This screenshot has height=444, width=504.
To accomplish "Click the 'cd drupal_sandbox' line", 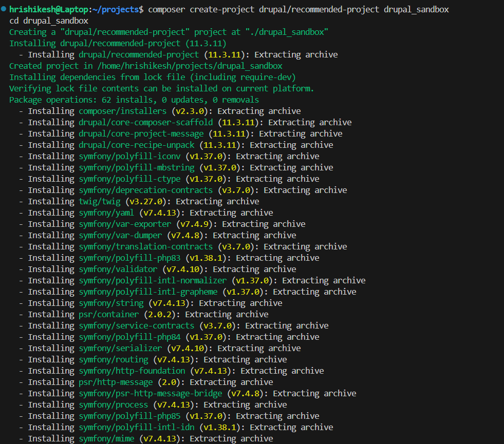I will [x=49, y=21].
